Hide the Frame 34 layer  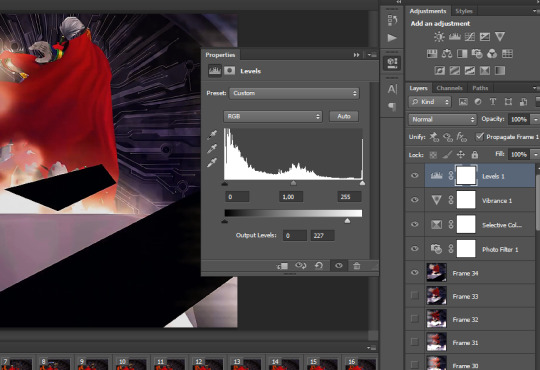click(x=415, y=273)
